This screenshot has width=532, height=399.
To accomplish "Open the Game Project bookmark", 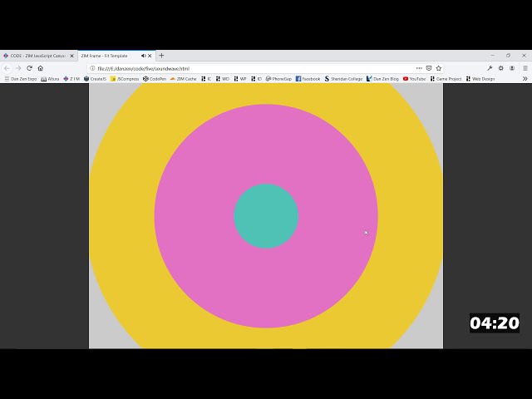I will coord(446,79).
